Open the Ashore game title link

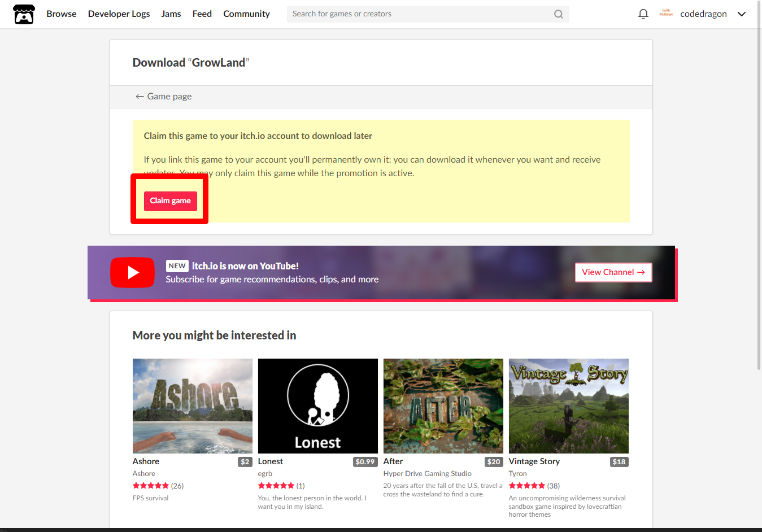coord(146,461)
